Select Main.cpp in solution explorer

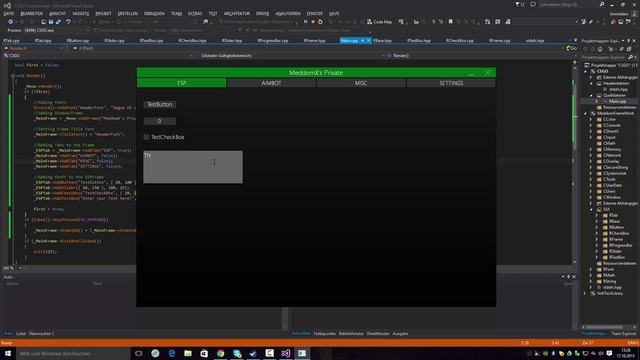(617, 101)
